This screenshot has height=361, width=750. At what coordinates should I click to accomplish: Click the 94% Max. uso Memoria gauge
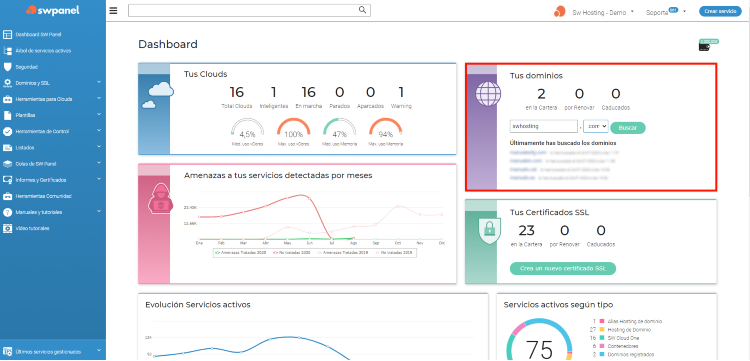point(386,132)
